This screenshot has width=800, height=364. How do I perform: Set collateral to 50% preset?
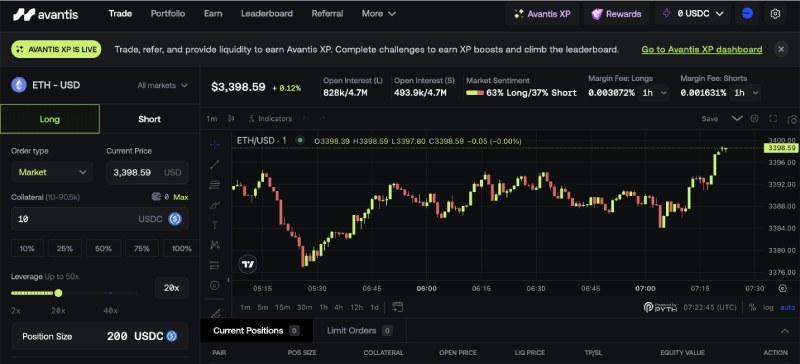104,249
